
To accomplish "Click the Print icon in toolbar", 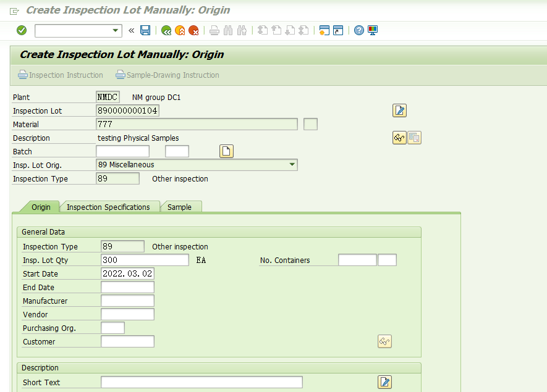I will 214,31.
